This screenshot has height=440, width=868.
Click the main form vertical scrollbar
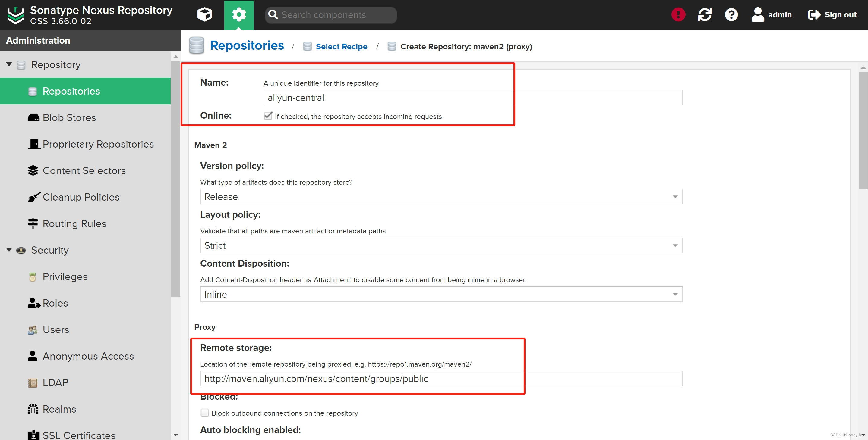click(x=863, y=131)
